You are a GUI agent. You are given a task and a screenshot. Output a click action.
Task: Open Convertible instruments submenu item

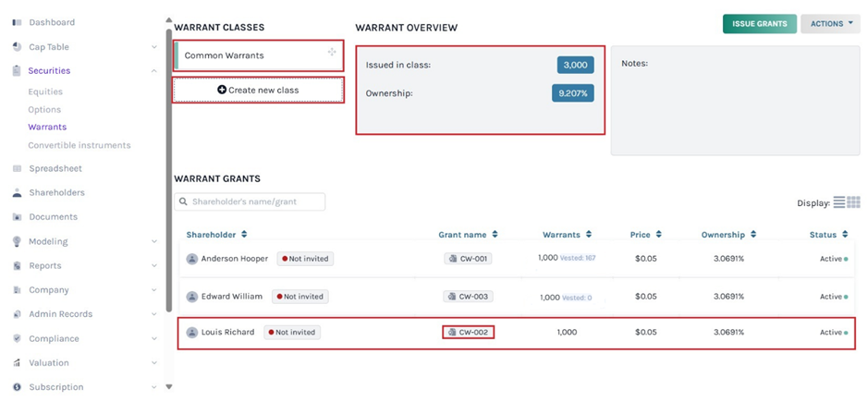click(x=79, y=145)
